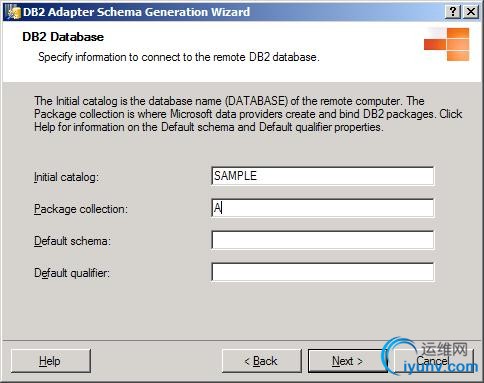Screen dimensions: 484x383
Task: Click the Default schema label
Action: [x=72, y=241]
